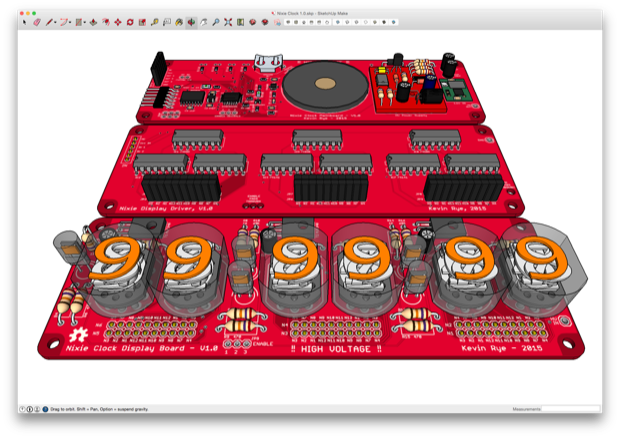This screenshot has width=620, height=438.
Task: Open the shape tool dropdown arrow
Action: (x=85, y=23)
